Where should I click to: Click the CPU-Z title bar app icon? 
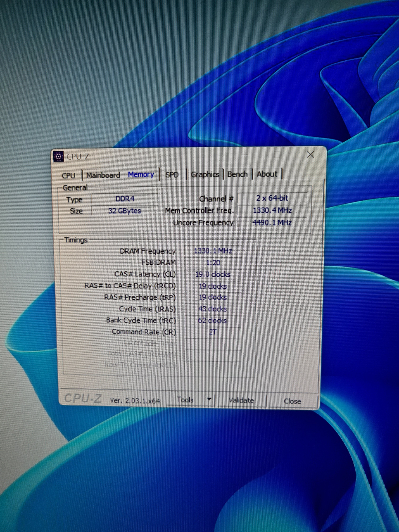click(x=58, y=157)
